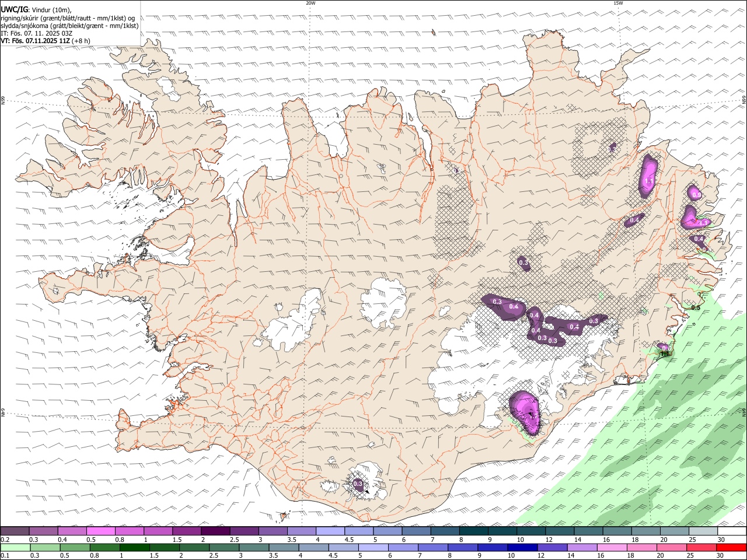This screenshot has width=747, height=560.
Task: Pick the violet rain swatch between 12 and 14
Action: [552, 547]
